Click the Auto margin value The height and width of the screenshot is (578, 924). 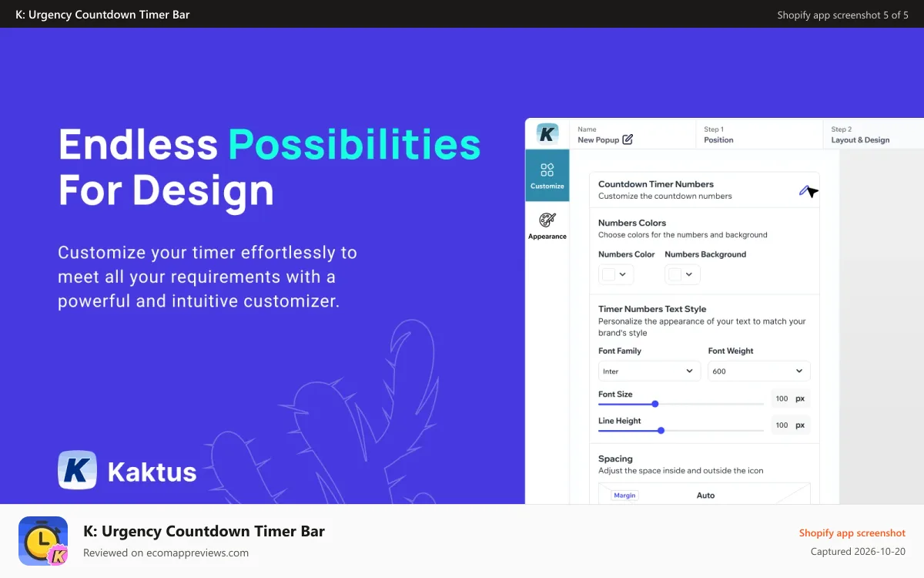(x=705, y=496)
